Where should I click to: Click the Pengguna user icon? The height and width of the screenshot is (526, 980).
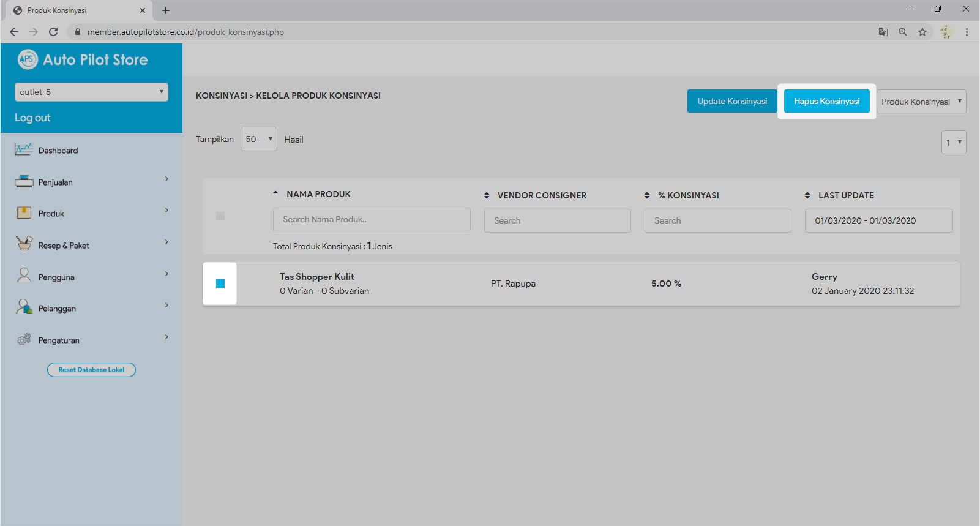[24, 276]
